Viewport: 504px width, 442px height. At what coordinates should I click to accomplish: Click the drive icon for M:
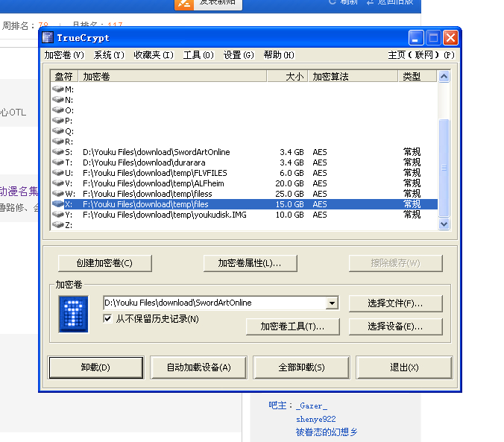[x=58, y=89]
